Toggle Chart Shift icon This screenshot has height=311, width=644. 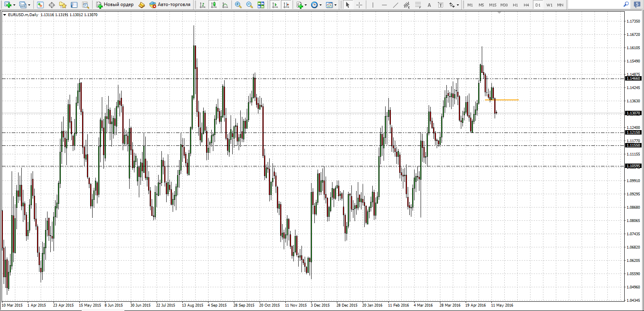[x=286, y=5]
